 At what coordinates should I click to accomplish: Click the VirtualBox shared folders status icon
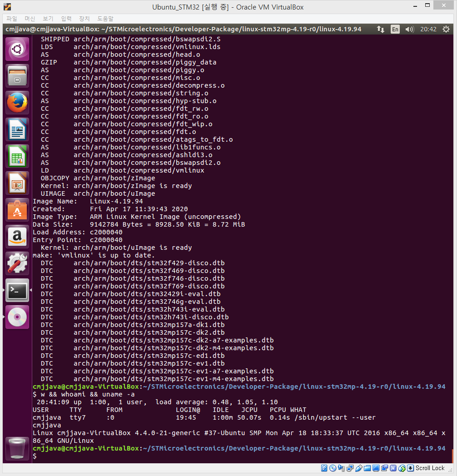click(368, 468)
